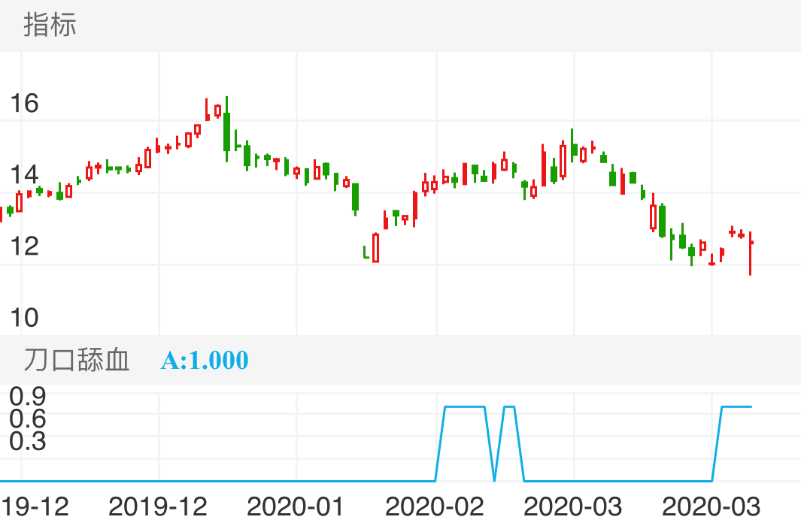Click the 16 price axis label
The width and height of the screenshot is (801, 532).
24,104
